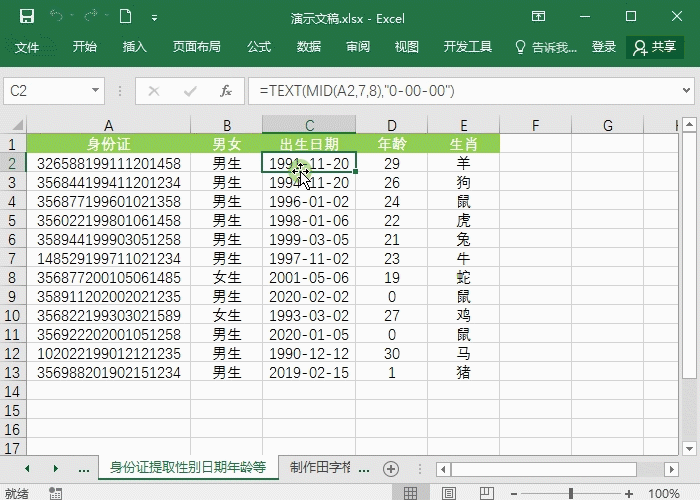The image size is (700, 500).
Task: Click the left ellipsis for hidden sheets
Action: coord(83,470)
